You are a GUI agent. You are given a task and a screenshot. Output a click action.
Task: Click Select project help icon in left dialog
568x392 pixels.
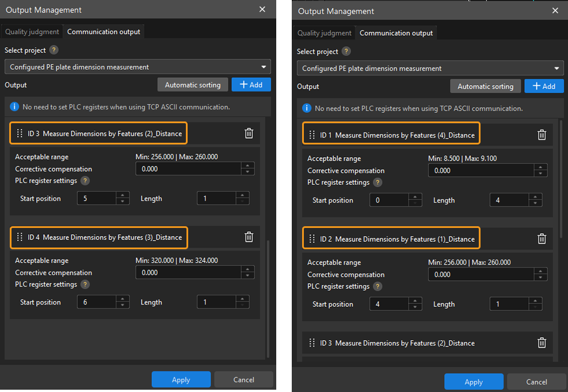pyautogui.click(x=54, y=50)
